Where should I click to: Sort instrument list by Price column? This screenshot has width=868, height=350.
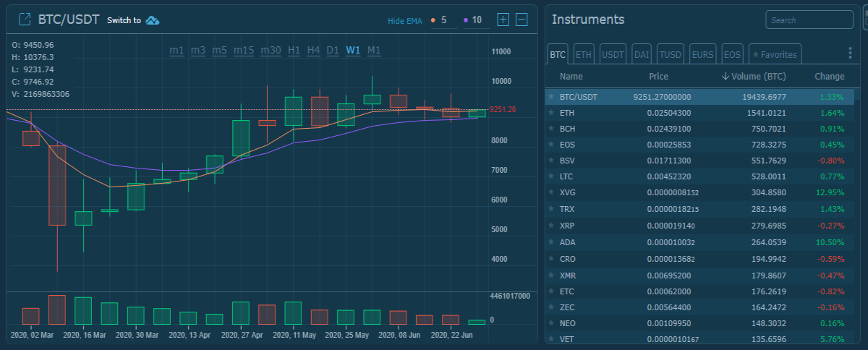658,77
